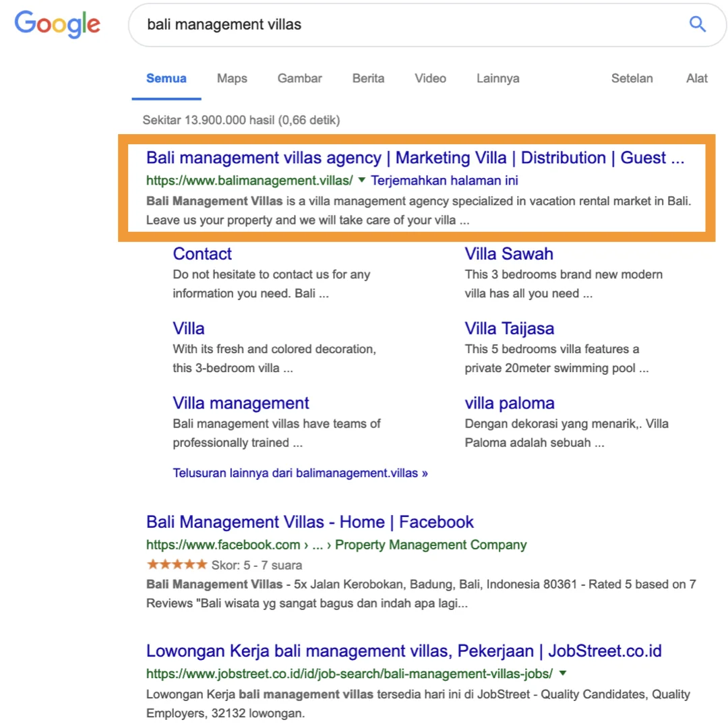Click 'This 3 bedrooms brand new modern' snippet
This screenshot has height=728, width=728.
pyautogui.click(x=564, y=284)
